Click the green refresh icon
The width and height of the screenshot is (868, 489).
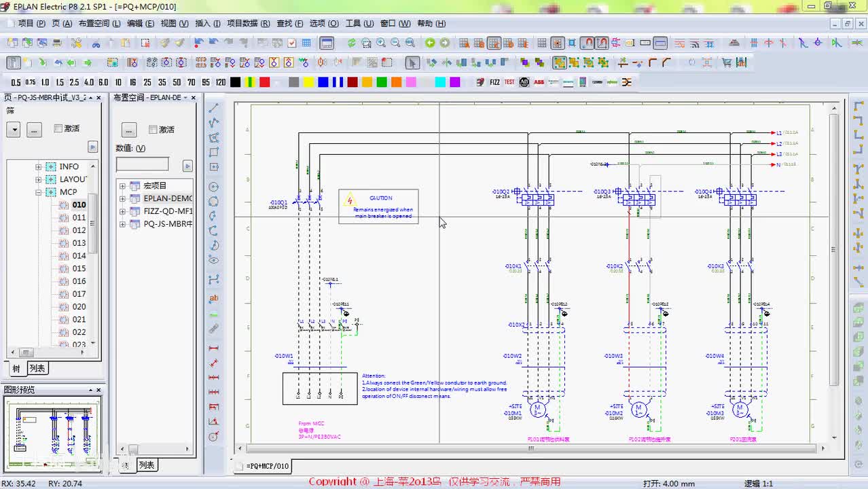(x=351, y=43)
